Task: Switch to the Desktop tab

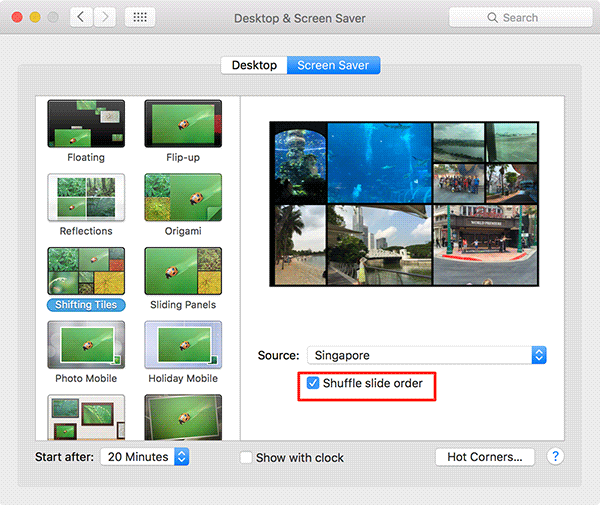Action: (254, 65)
